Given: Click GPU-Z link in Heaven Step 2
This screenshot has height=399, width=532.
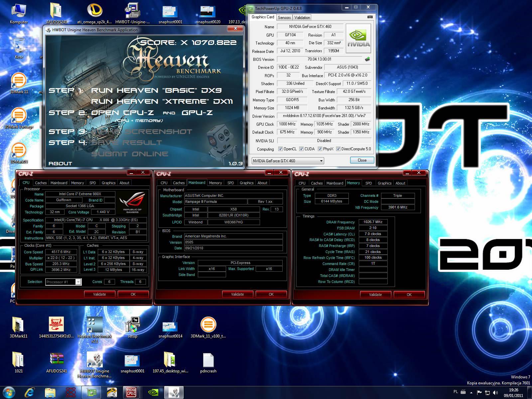Looking at the screenshot, I should tap(197, 113).
